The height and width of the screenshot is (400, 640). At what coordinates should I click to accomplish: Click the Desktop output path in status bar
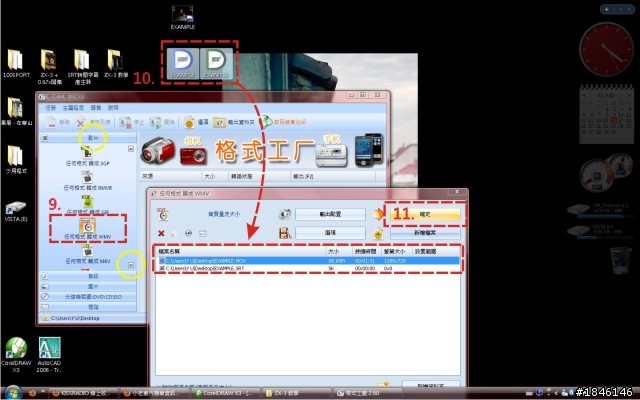(75, 318)
